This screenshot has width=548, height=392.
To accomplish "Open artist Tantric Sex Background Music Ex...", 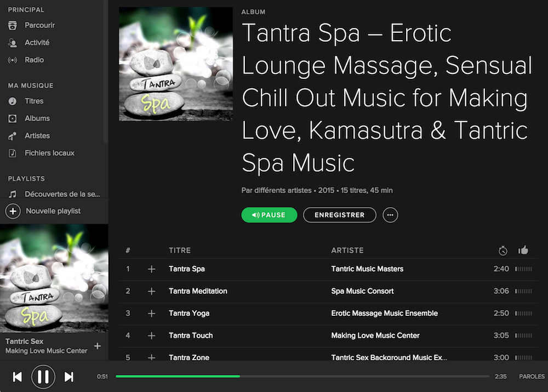I will pos(389,357).
